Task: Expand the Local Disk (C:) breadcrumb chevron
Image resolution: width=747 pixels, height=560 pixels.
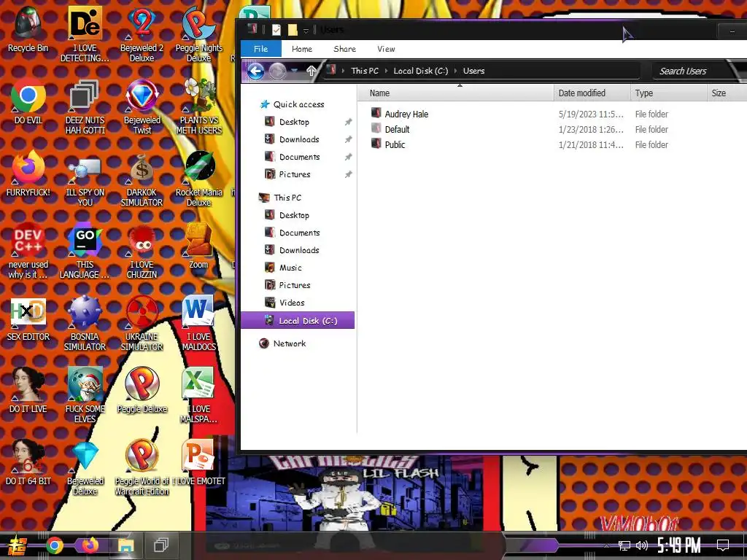Action: tap(455, 71)
